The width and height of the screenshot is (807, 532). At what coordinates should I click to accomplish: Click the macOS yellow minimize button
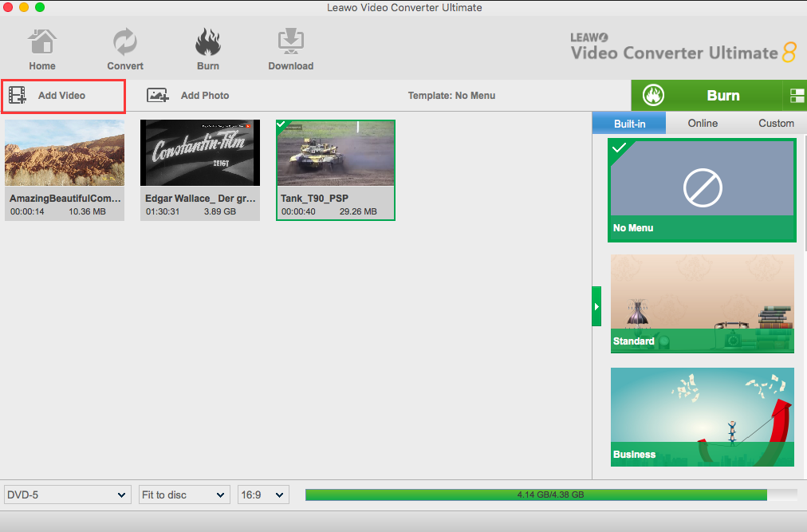coord(24,7)
